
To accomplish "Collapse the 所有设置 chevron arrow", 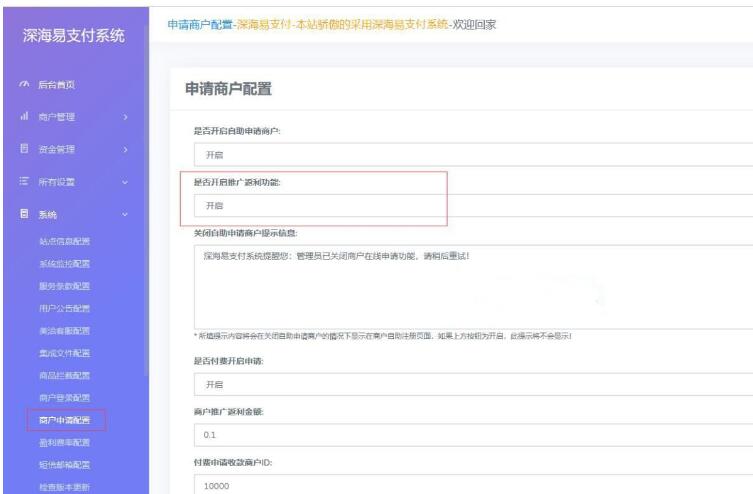I will (x=125, y=182).
